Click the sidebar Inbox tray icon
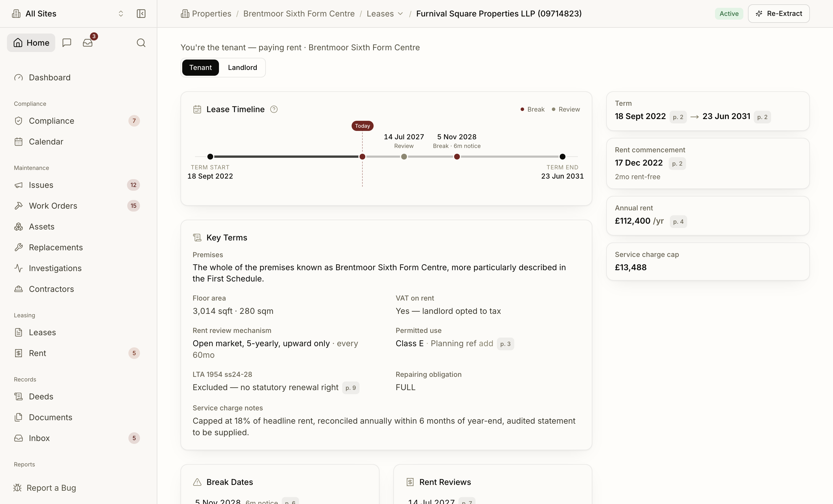The image size is (833, 504). [19, 438]
